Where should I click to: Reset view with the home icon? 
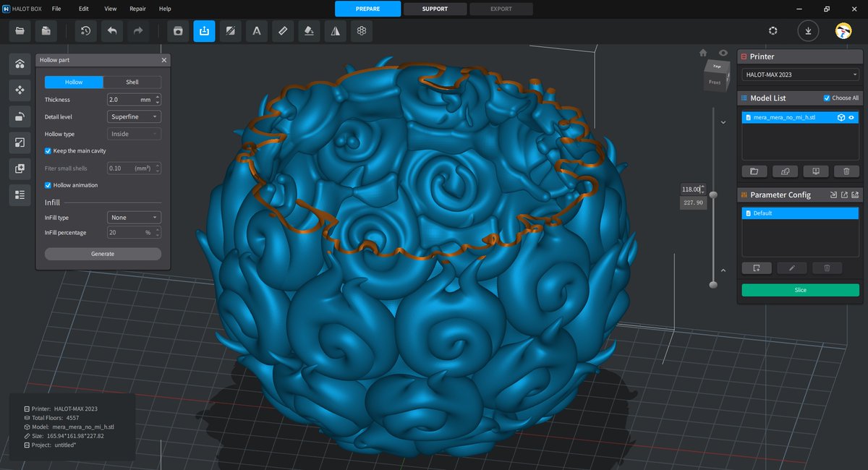[702, 53]
